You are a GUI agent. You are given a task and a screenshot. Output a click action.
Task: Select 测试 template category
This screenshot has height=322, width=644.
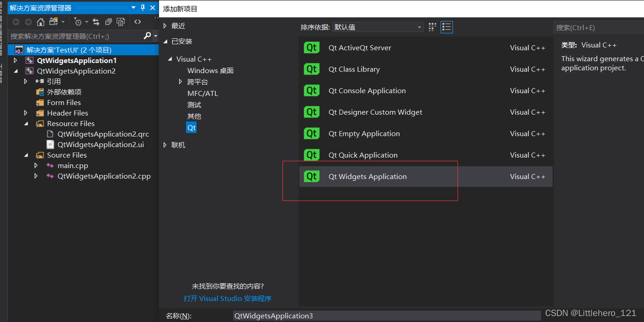[194, 105]
